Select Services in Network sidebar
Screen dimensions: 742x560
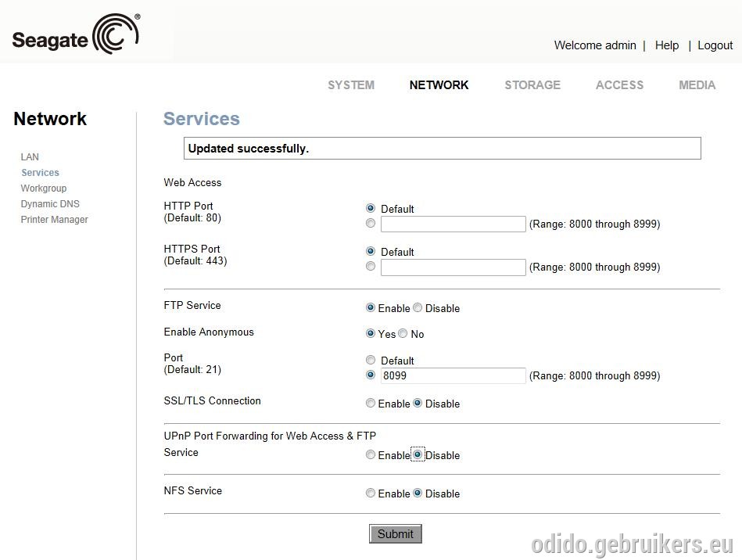coord(40,172)
